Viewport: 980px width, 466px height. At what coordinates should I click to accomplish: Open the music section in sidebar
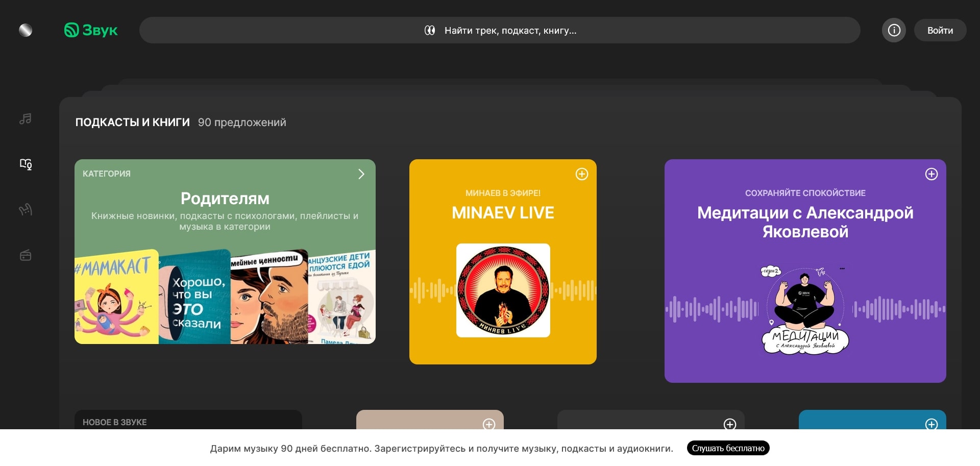pyautogui.click(x=26, y=119)
